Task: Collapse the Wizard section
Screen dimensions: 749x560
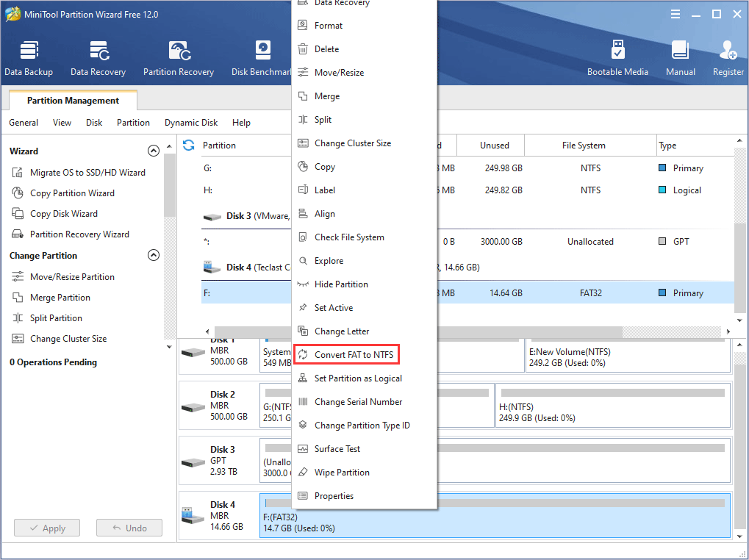Action: [x=153, y=150]
